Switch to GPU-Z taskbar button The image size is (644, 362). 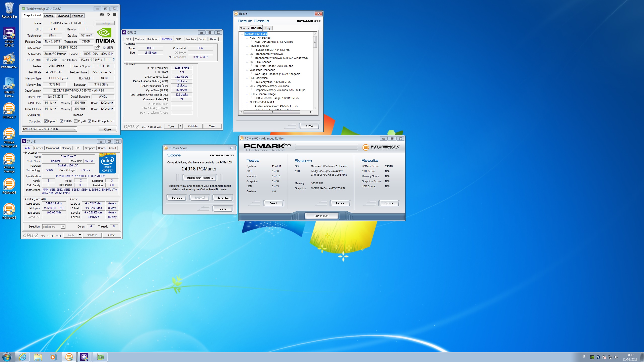coord(100,357)
